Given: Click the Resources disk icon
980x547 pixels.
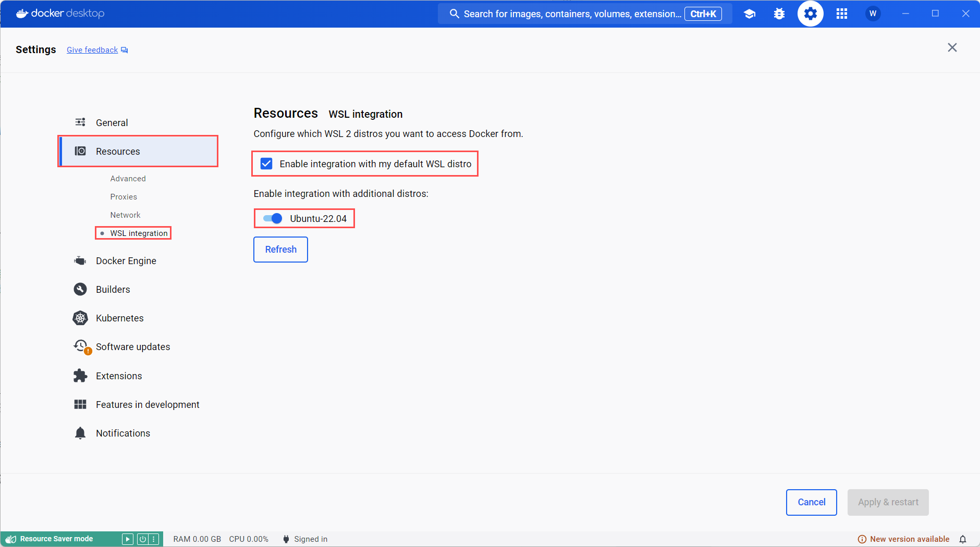Looking at the screenshot, I should [x=80, y=151].
